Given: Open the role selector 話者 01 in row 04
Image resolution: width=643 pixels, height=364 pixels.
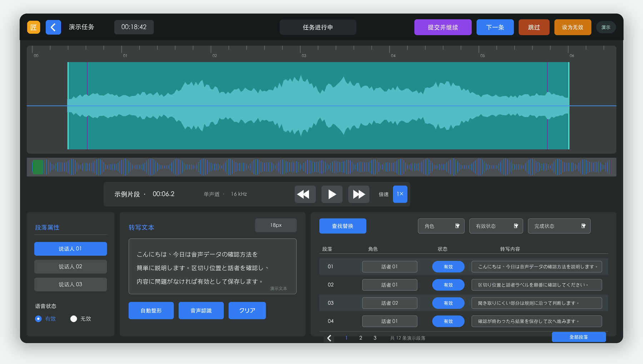Looking at the screenshot, I should pos(390,322).
